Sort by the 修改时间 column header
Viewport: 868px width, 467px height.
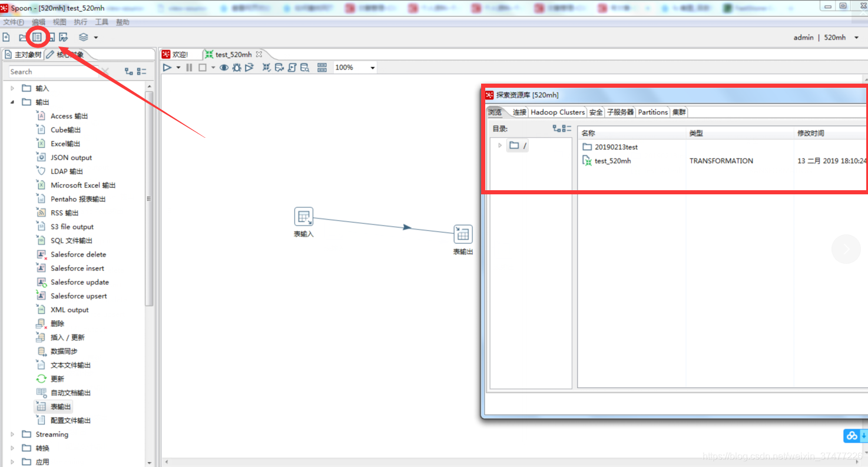[x=830, y=134]
